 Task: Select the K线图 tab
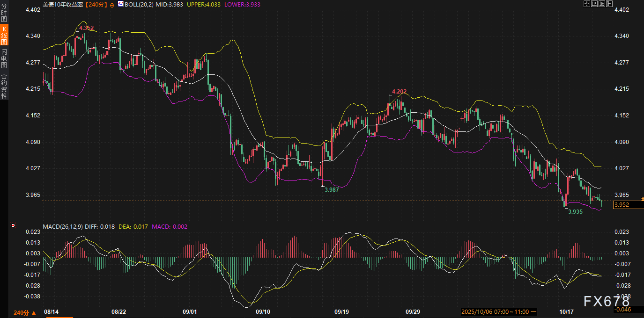pyautogui.click(x=4, y=36)
